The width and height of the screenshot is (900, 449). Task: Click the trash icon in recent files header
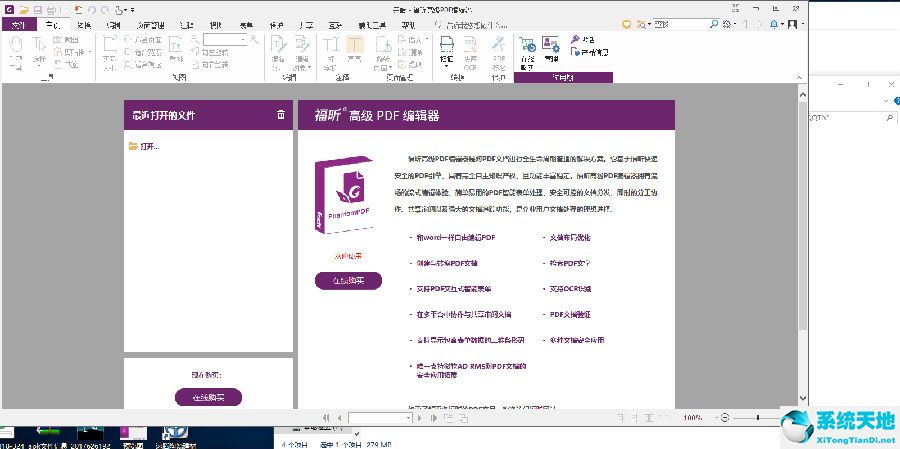(281, 115)
